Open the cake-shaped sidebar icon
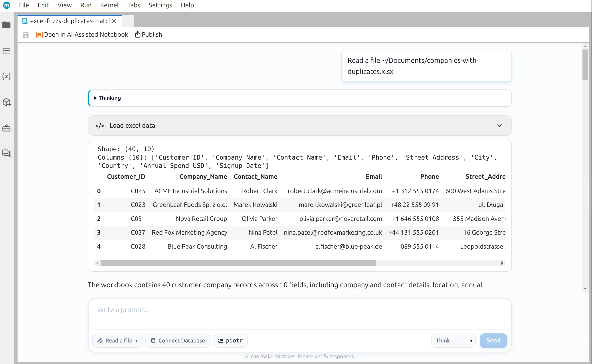The width and height of the screenshot is (592, 364). click(6, 128)
